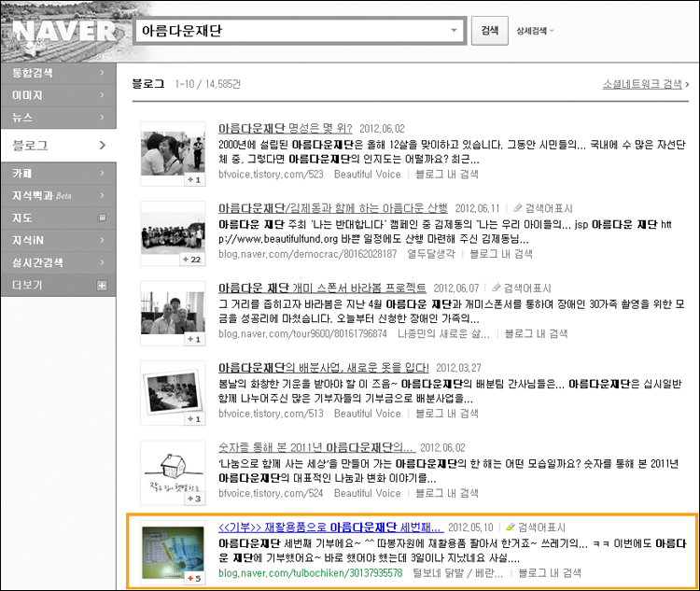700x591 pixels.
Task: Open blog.naver.com/democrac/80162028187 URL
Action: tap(308, 254)
